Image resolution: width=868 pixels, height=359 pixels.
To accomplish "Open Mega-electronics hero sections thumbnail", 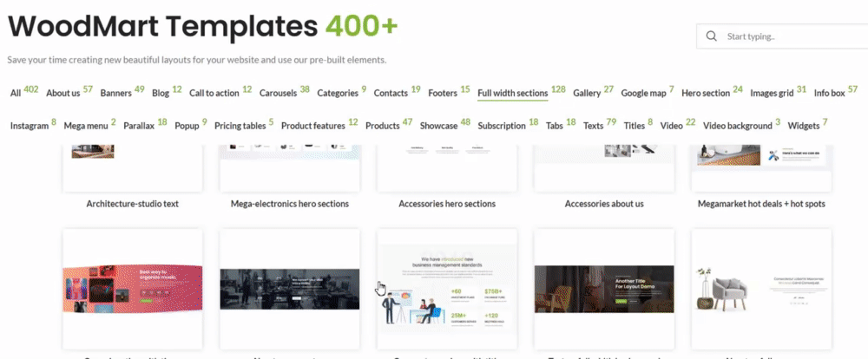I will click(290, 168).
